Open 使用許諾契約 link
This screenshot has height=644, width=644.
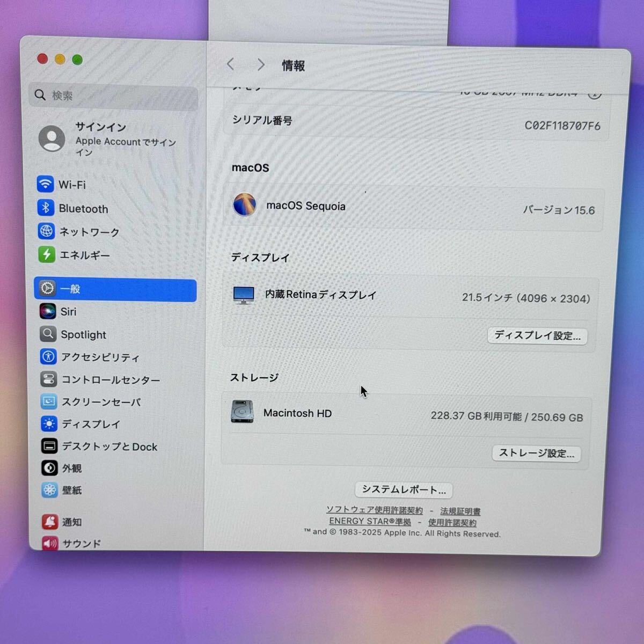coord(452,522)
